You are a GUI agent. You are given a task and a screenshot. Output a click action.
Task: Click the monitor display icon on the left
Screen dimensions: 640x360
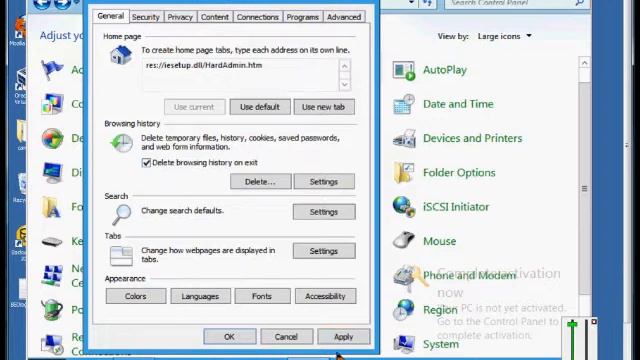[52, 173]
